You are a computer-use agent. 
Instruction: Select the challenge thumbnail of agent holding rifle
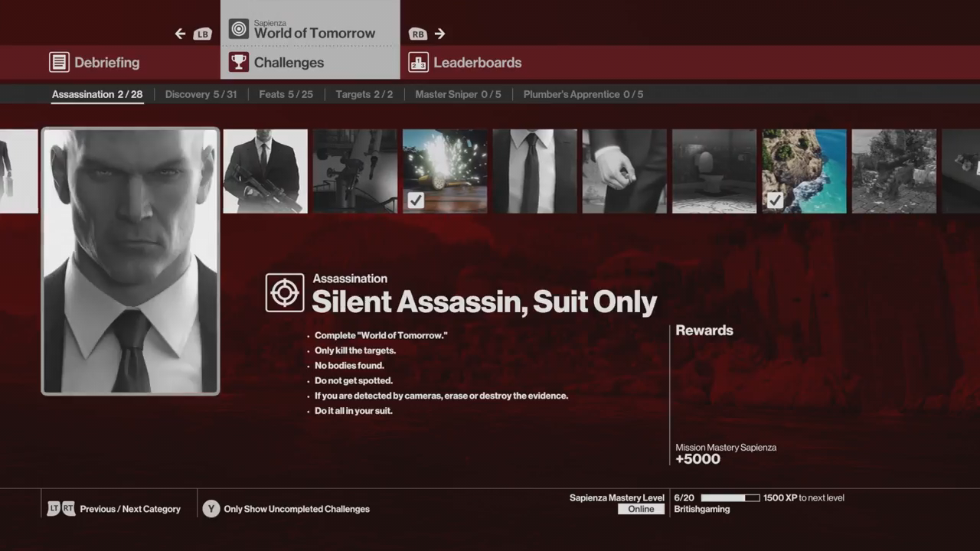coord(266,171)
